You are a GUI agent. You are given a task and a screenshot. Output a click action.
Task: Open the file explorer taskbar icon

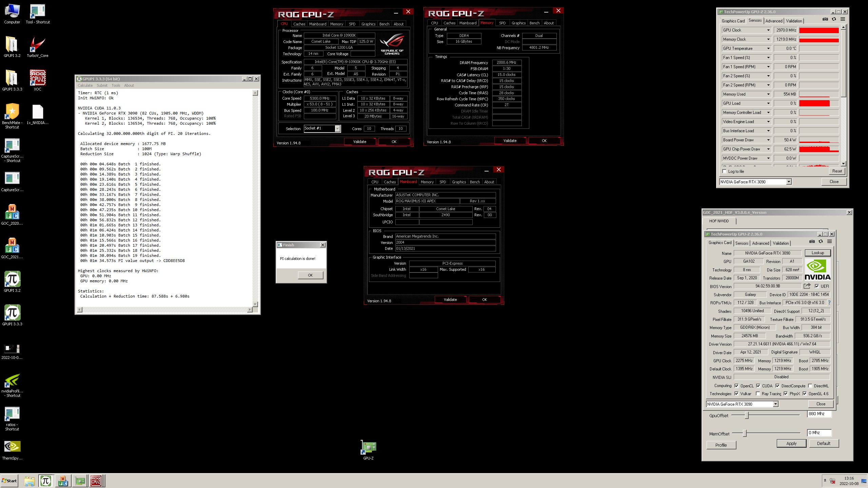point(29,481)
